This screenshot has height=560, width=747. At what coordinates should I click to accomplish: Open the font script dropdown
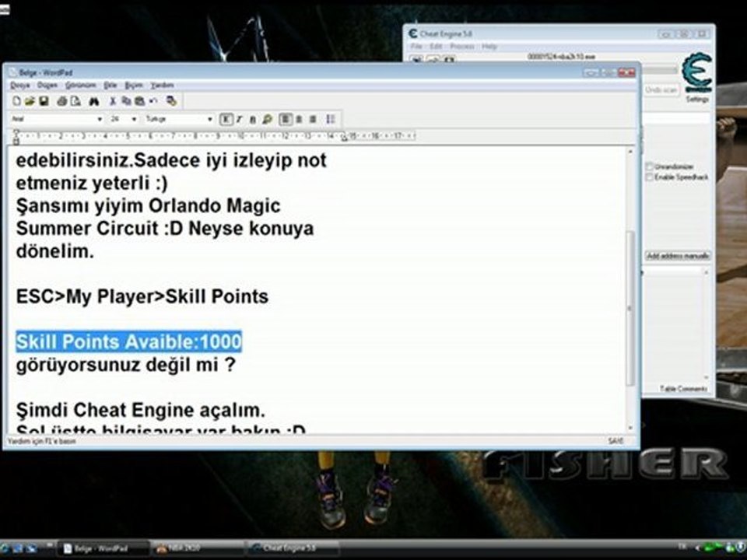coord(209,119)
